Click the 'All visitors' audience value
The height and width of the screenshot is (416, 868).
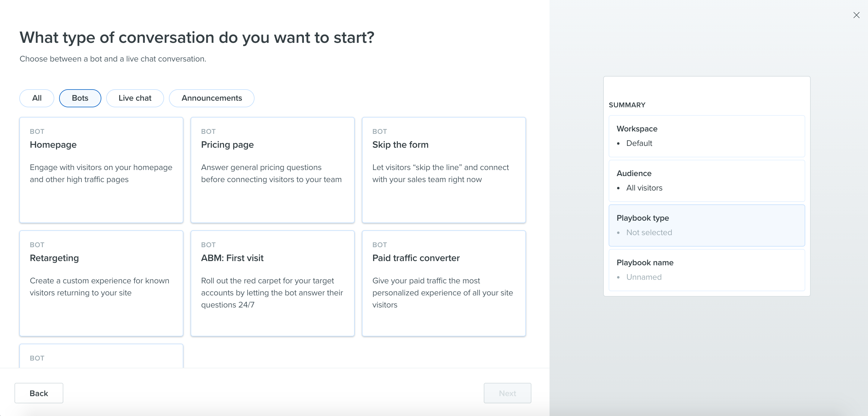tap(644, 188)
